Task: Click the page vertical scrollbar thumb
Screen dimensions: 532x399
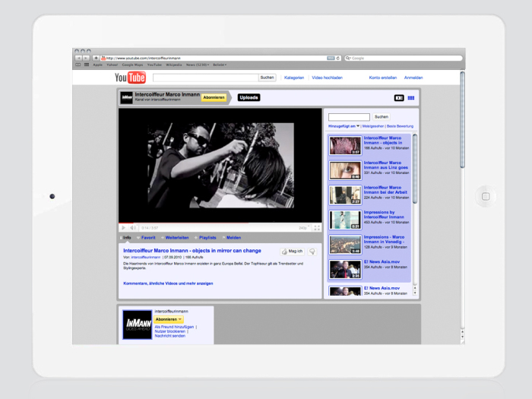Action: point(462,119)
